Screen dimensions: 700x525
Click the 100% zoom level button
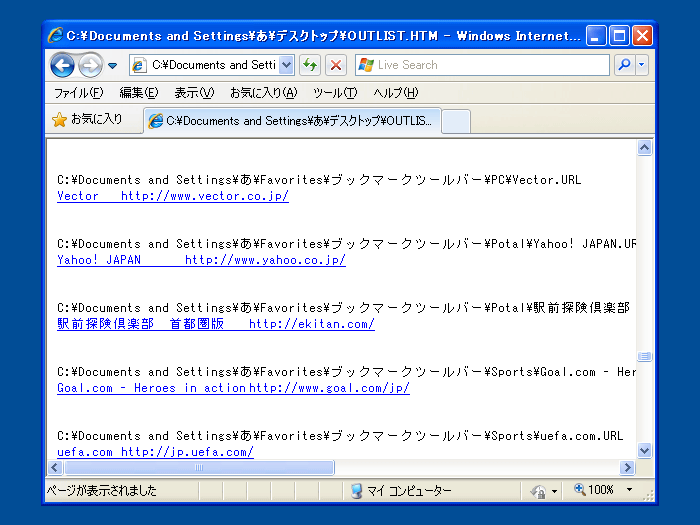tap(594, 490)
